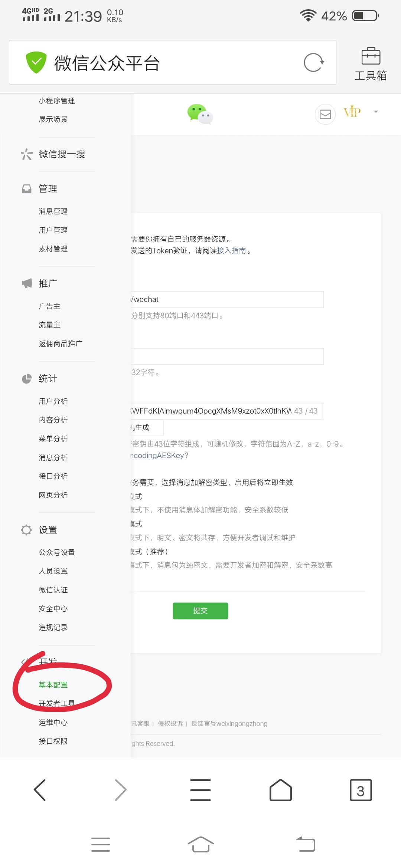Tap the 设置 gear icon
401x868 pixels.
click(27, 530)
